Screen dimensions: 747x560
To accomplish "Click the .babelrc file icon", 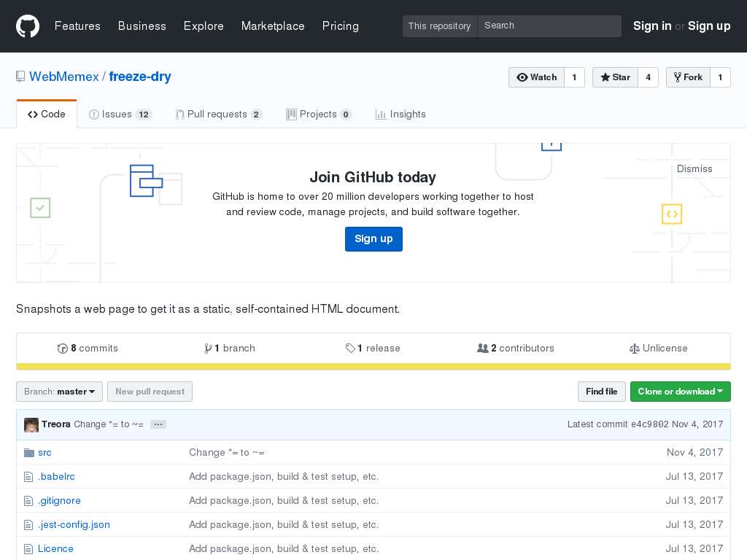I will [x=28, y=477].
